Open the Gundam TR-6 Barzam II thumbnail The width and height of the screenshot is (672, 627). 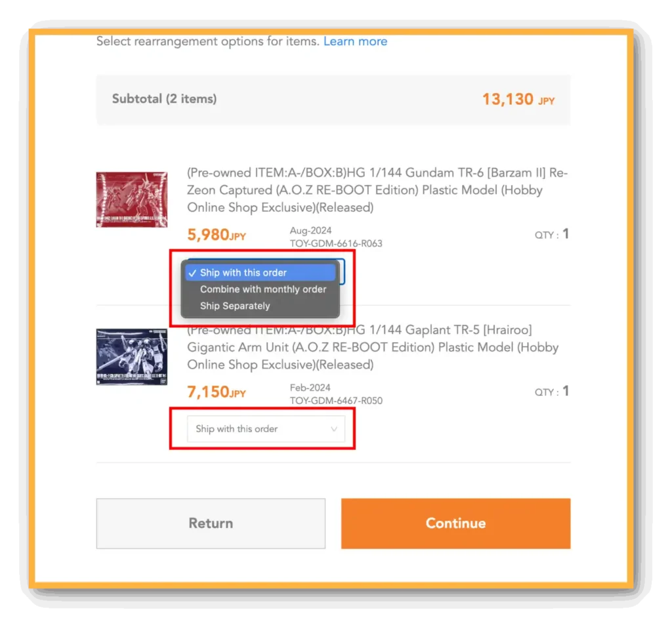click(131, 199)
